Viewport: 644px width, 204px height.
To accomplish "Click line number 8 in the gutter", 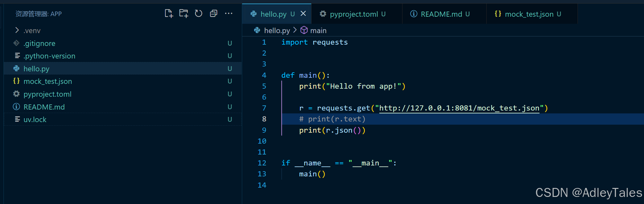I will (264, 119).
